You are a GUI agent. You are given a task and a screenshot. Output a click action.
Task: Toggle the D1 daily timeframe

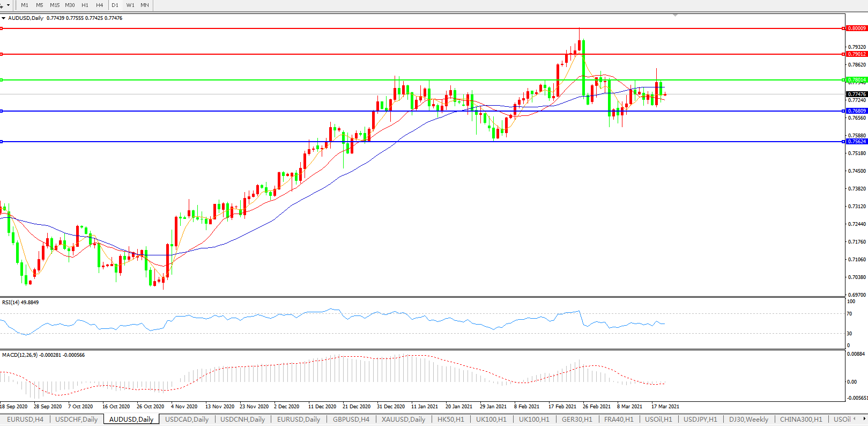115,5
